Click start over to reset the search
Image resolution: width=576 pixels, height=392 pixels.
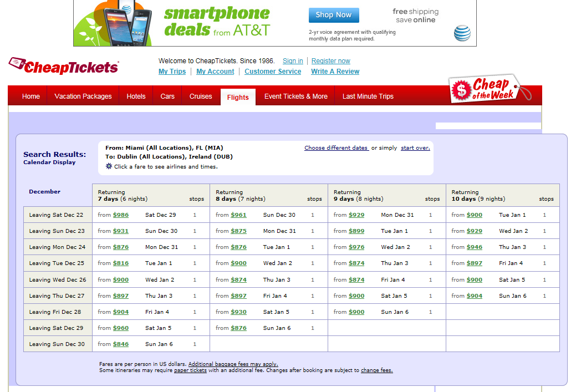415,147
